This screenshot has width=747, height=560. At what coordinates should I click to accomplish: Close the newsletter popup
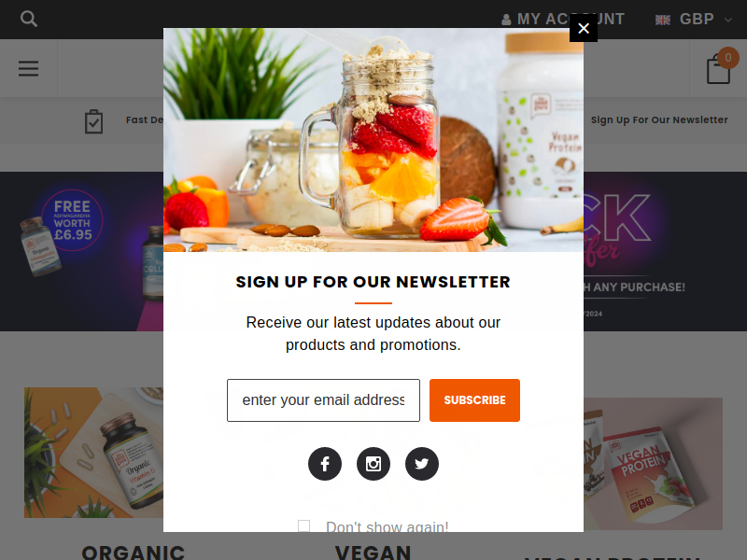tap(584, 28)
